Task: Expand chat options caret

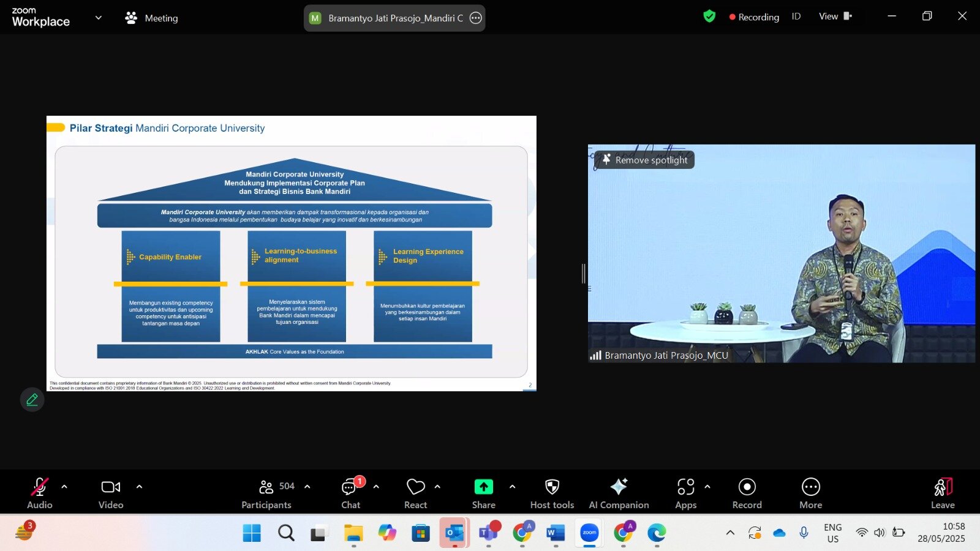Action: pos(376,487)
